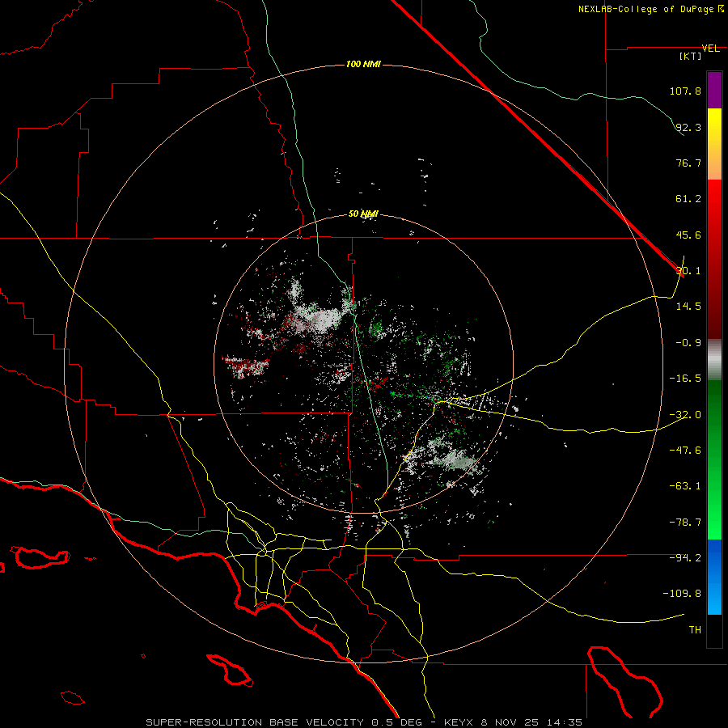Screen dimensions: 728x728
Task: Click the purple segment of the color bar
Action: pos(714,90)
